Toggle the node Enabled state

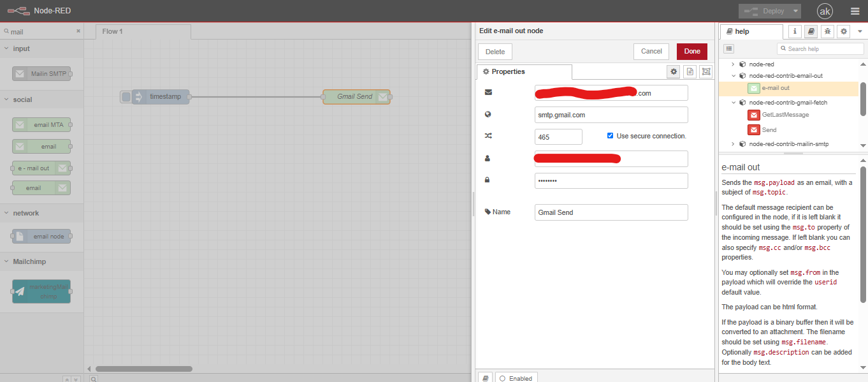(x=516, y=378)
